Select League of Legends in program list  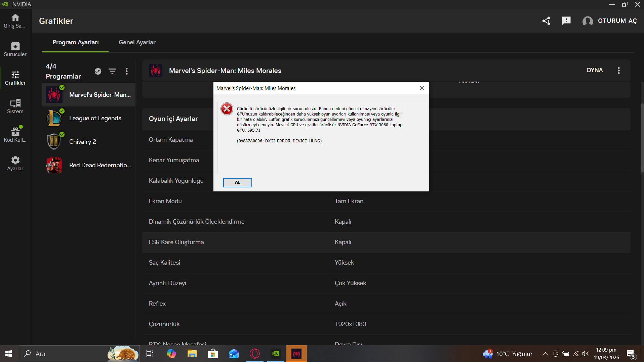[x=89, y=118]
